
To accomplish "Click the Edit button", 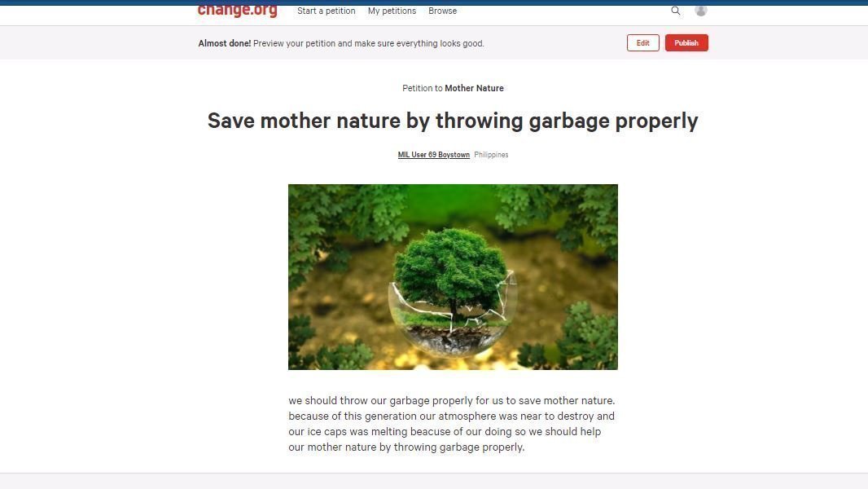I will pyautogui.click(x=642, y=42).
